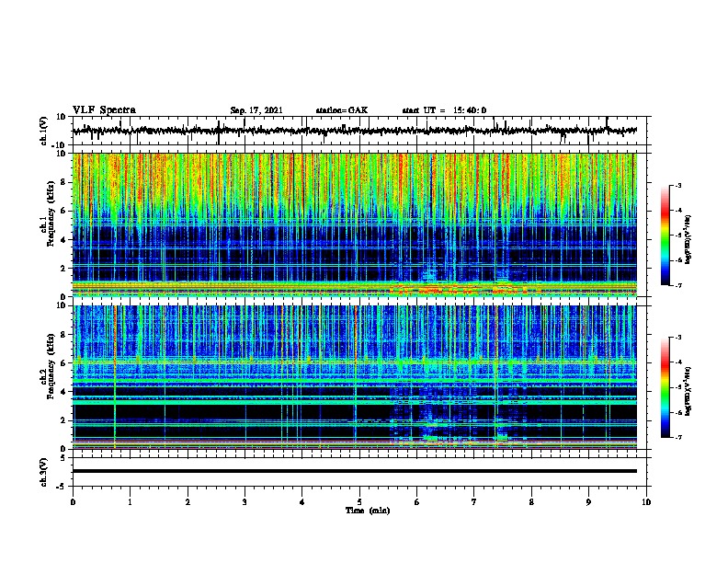The width and height of the screenshot is (728, 563).
Task: Click the "5" tick on ch.3(V) axis
Action: [63, 458]
